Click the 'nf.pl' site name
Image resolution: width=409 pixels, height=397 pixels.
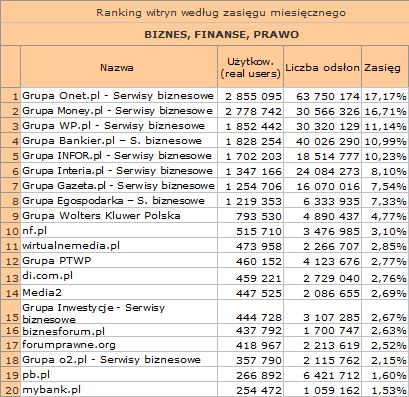pyautogui.click(x=34, y=231)
